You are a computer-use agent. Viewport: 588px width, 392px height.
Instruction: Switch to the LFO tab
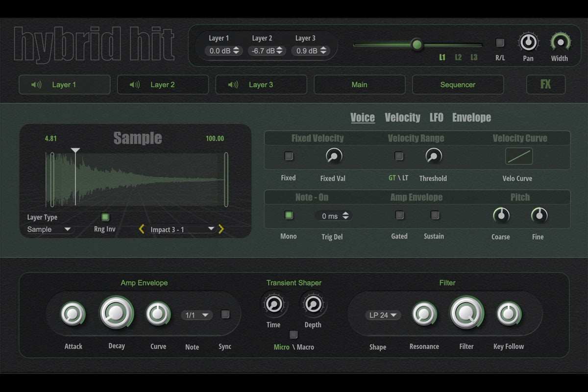click(437, 118)
